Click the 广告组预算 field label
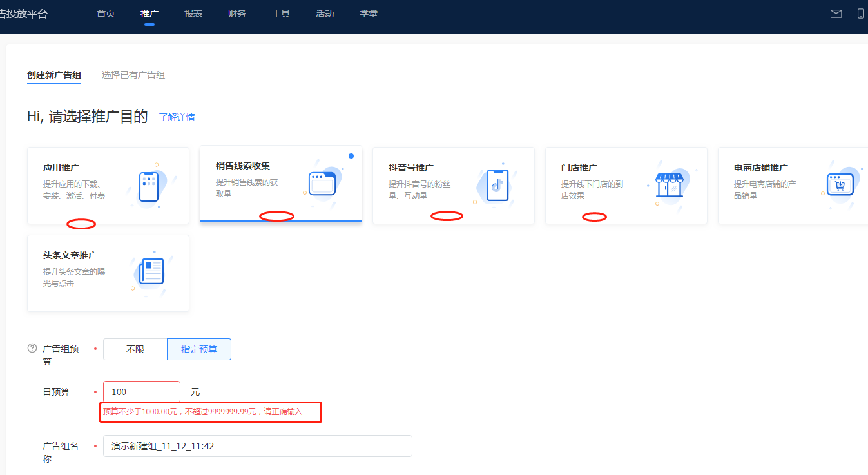 [x=61, y=355]
